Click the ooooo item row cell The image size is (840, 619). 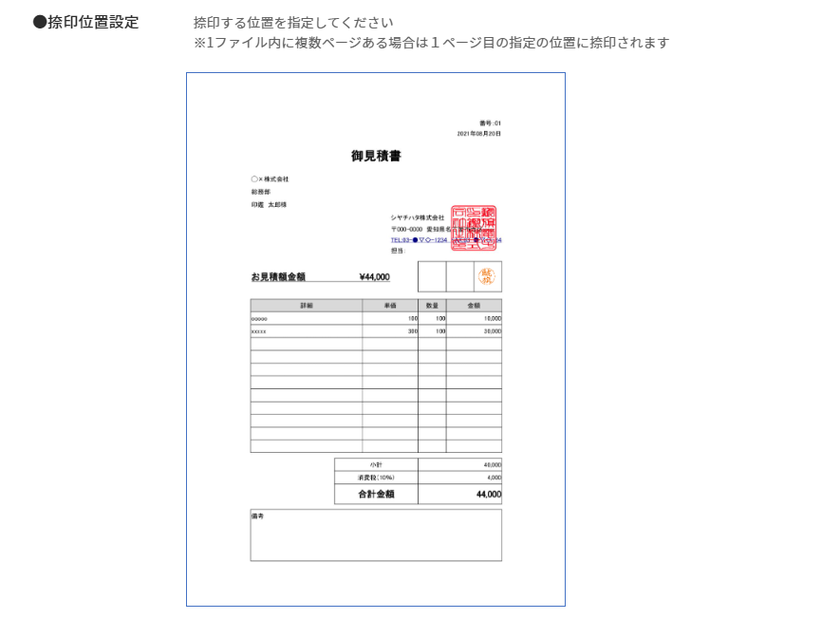click(x=307, y=318)
